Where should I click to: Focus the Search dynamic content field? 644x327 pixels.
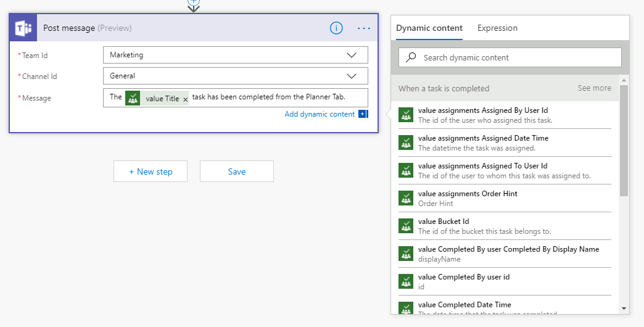click(x=510, y=57)
